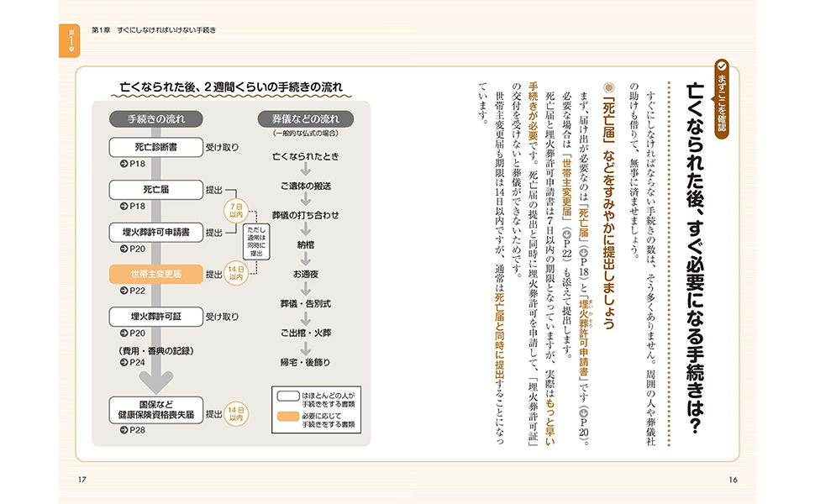Click legend text ほとんどの人が手続きをする書類
This screenshot has height=504, width=815.
point(329,400)
